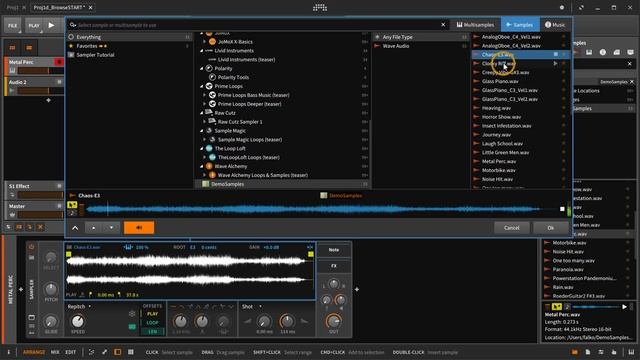Screen dimensions: 640x360
Task: Toggle the yellow tempo-sync preview button
Action: pyautogui.click(x=72, y=205)
